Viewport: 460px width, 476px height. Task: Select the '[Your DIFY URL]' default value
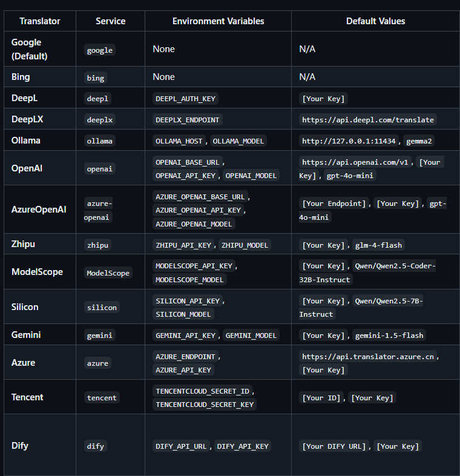tap(335, 446)
